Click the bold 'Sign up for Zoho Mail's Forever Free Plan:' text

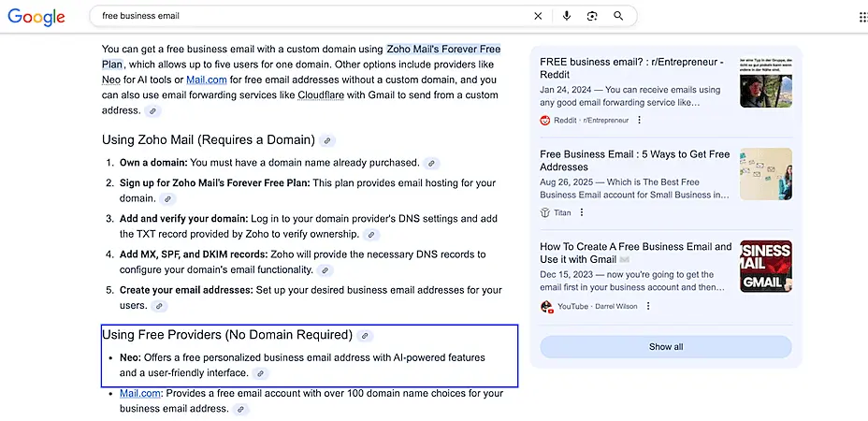(x=215, y=182)
